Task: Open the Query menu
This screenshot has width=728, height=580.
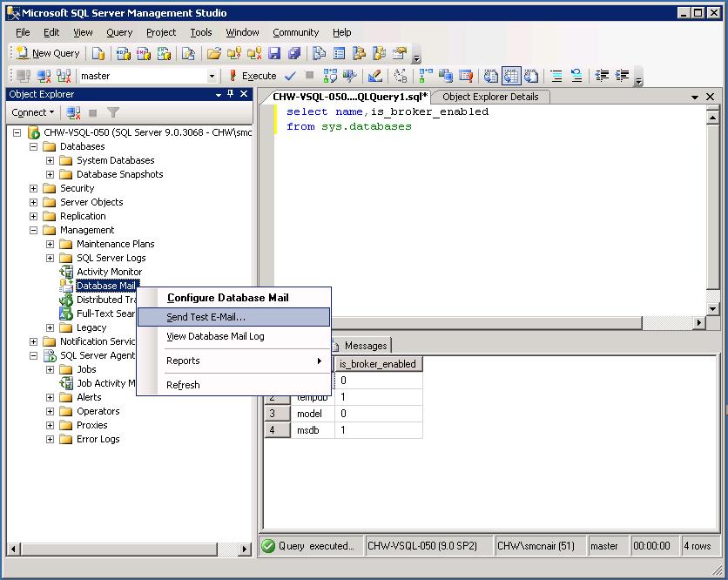Action: click(x=119, y=32)
